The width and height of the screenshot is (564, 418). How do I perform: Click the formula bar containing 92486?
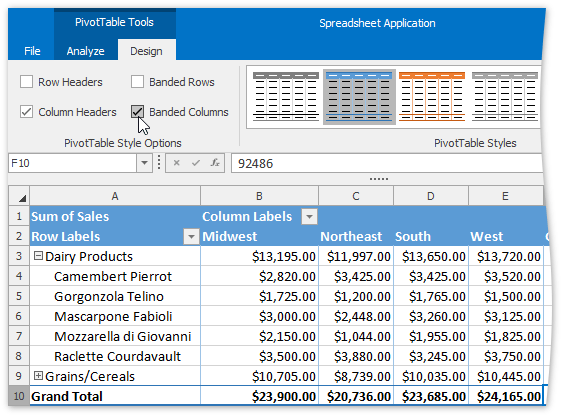pyautogui.click(x=387, y=163)
